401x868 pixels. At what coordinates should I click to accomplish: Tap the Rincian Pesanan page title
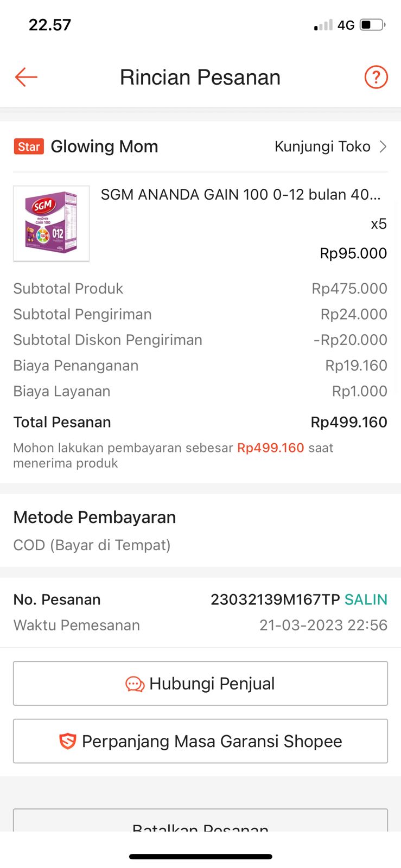pos(200,77)
